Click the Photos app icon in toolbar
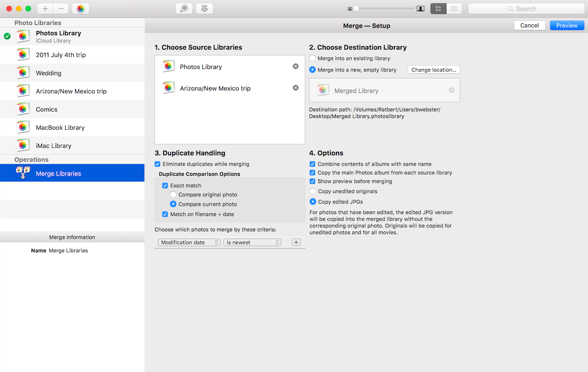 point(80,9)
